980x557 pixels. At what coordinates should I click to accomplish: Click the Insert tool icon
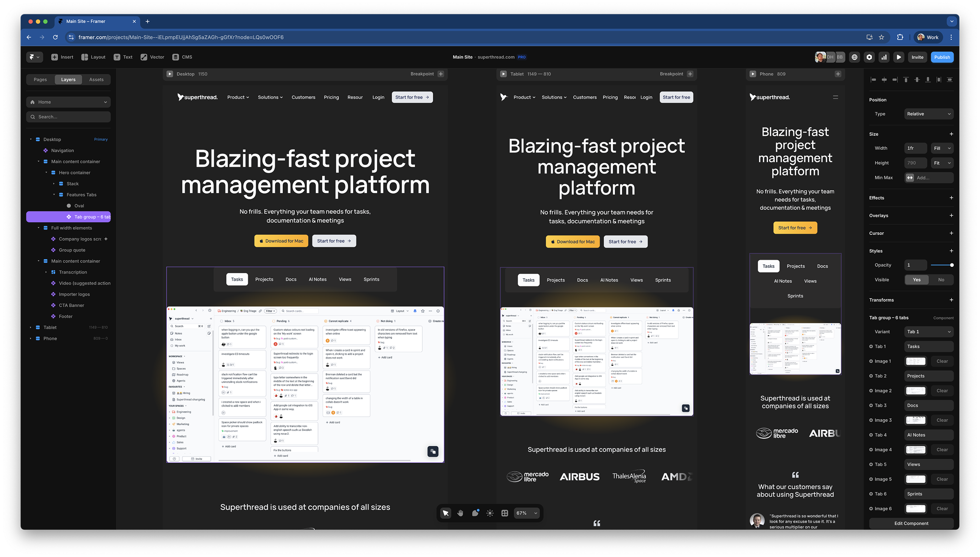click(55, 57)
